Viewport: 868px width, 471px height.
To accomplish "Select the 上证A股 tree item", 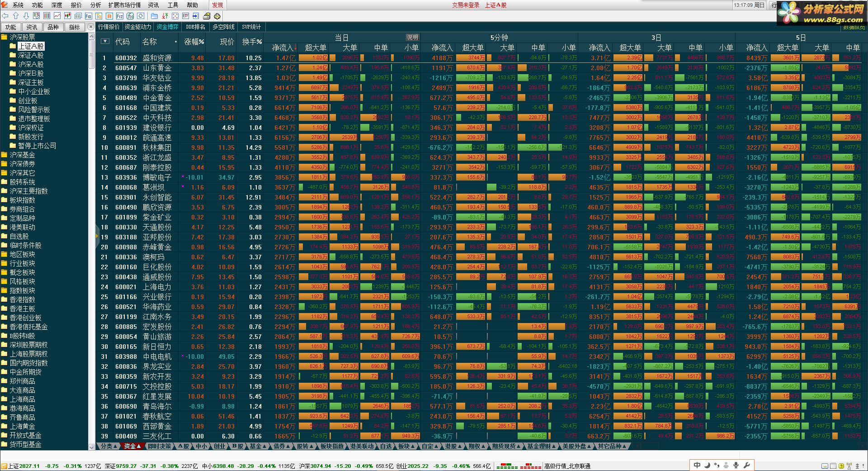I will tap(31, 46).
